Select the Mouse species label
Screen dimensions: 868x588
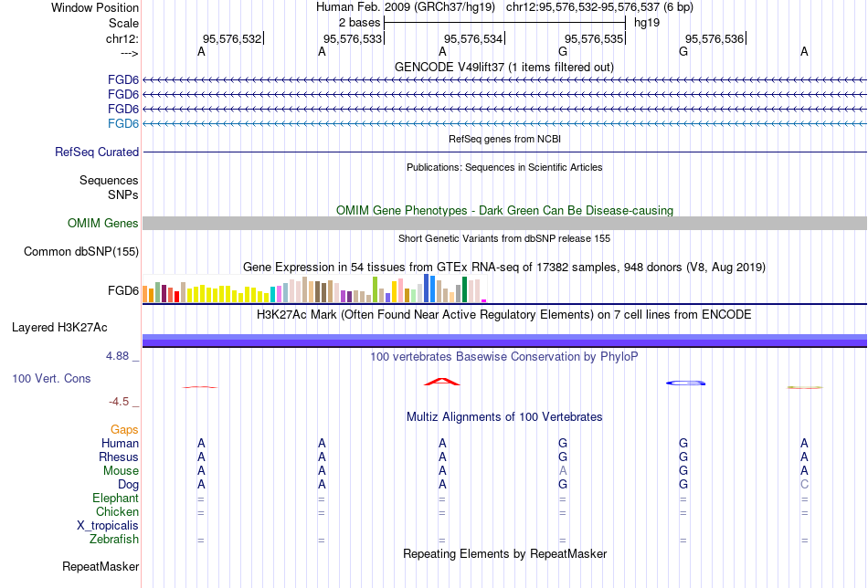click(121, 471)
